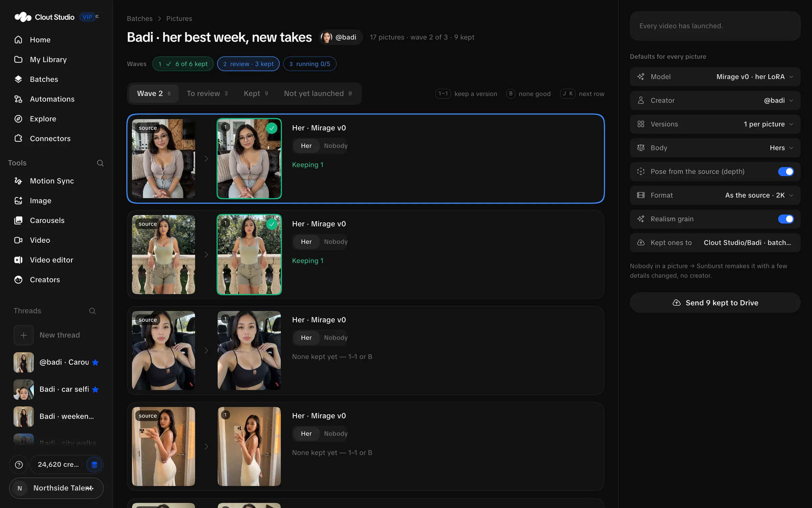The height and width of the screenshot is (508, 812).
Task: Open the Creators tool
Action: (56, 280)
